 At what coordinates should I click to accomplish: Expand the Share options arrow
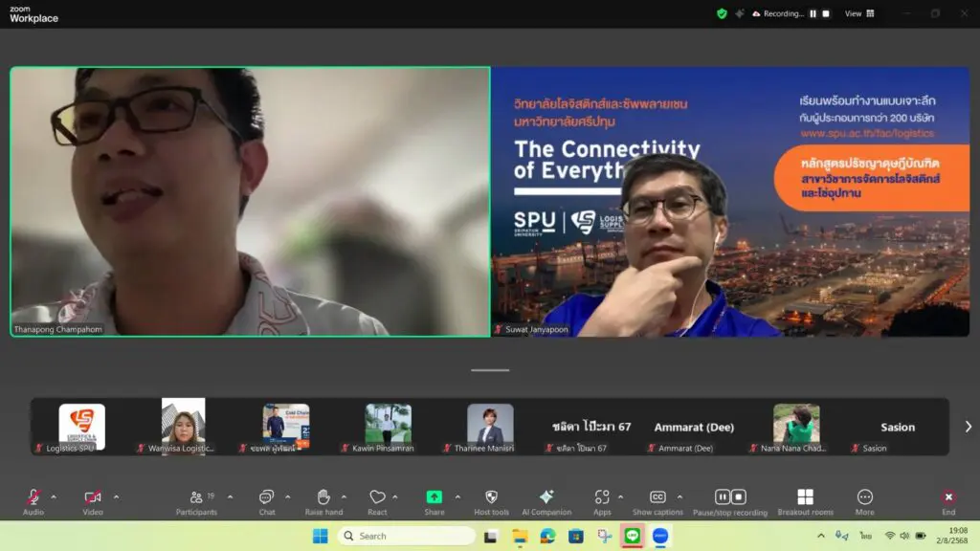coord(457,496)
